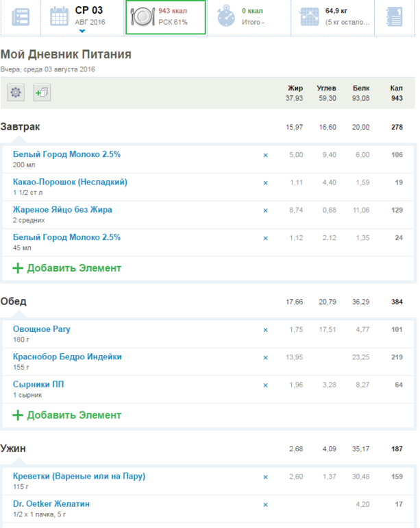The height and width of the screenshot is (528, 420).
Task: Open diary settings gear icon
Action: click(x=16, y=93)
